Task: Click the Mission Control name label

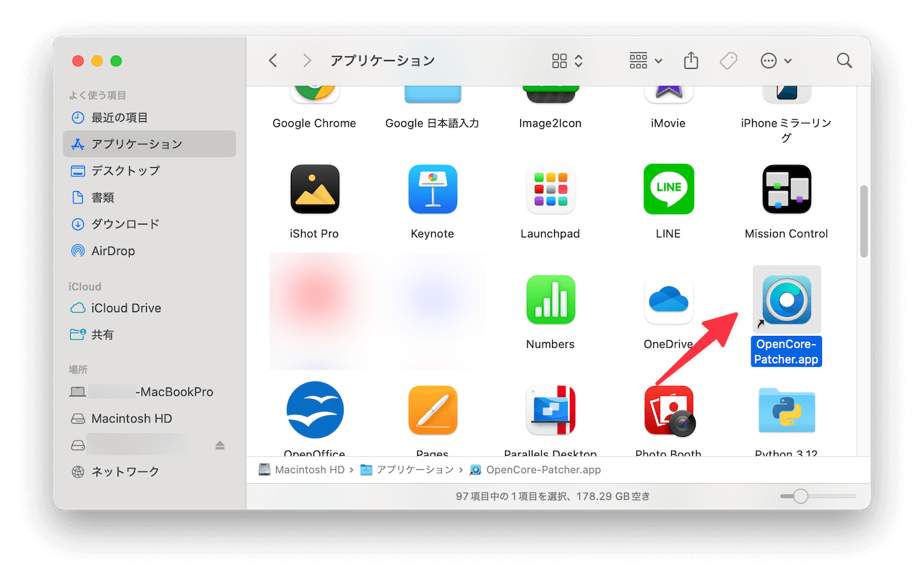Action: 786,234
